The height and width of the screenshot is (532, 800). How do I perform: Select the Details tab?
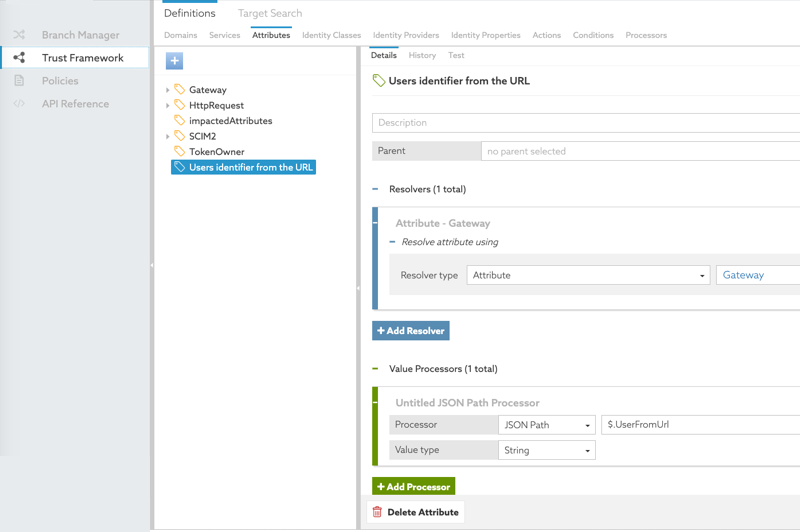(x=384, y=55)
